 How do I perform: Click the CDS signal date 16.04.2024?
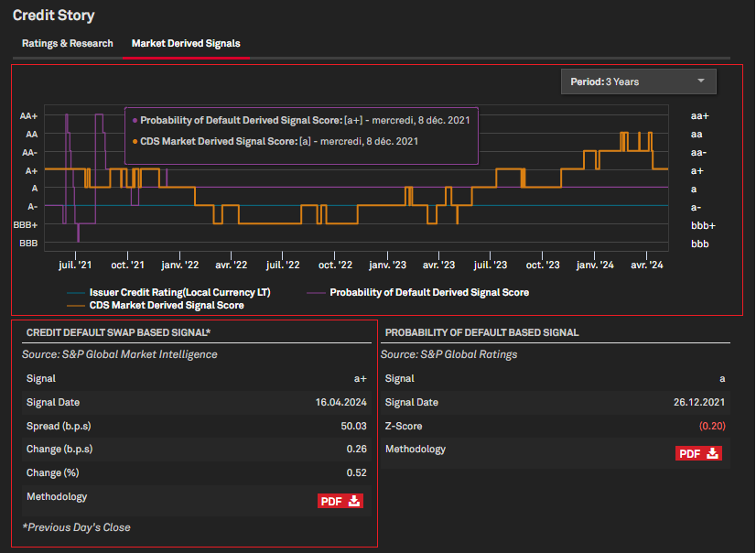pos(341,402)
